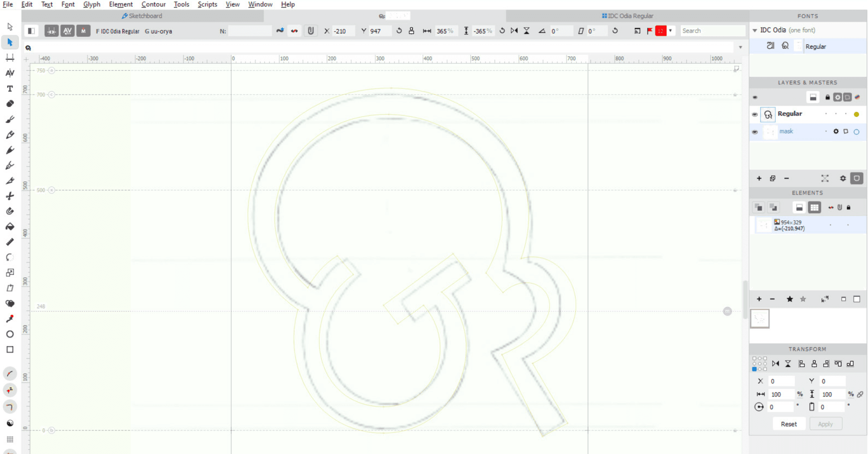Toggle proportional link in Transform panel
This screenshot has width=868, height=454.
(860, 394)
